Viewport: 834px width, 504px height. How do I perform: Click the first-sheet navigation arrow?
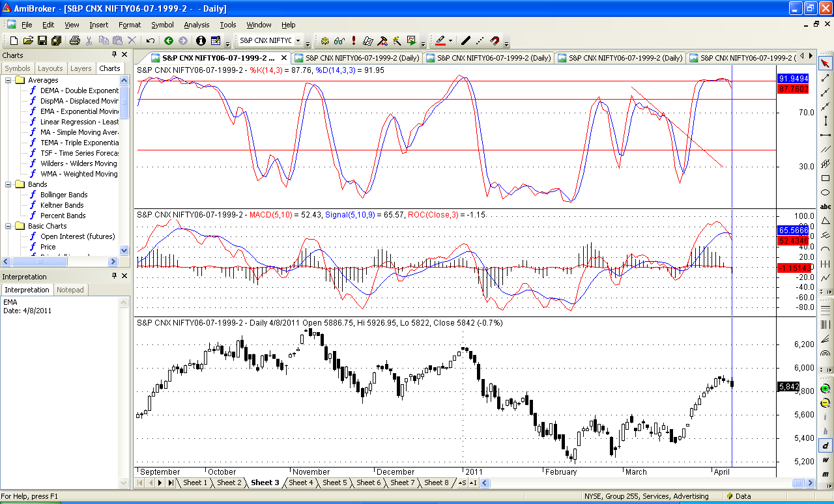[x=139, y=483]
